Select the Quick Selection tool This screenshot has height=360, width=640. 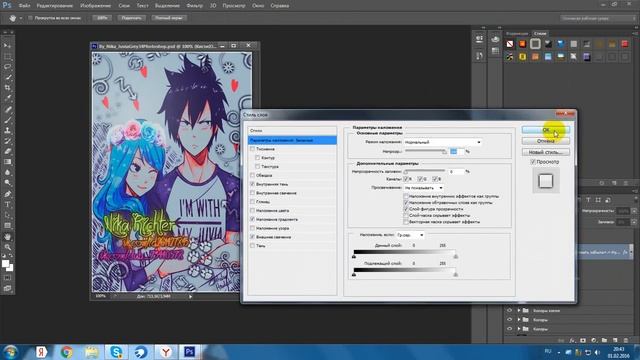point(7,77)
